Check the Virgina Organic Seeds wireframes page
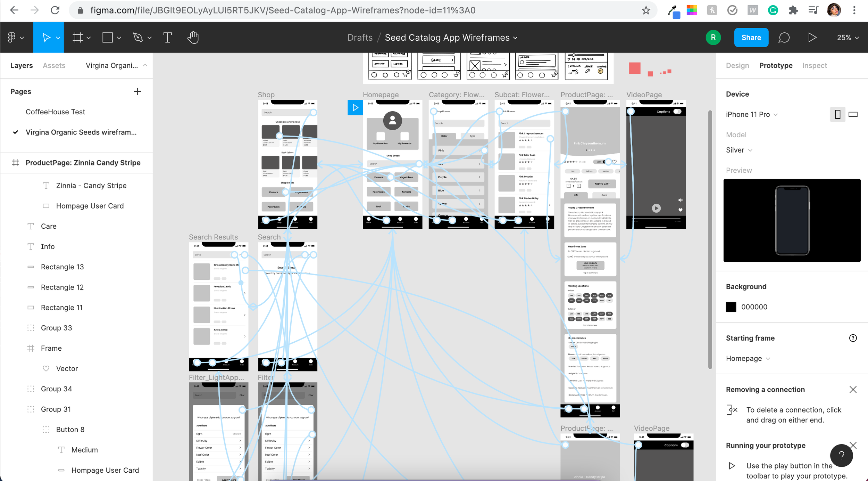The height and width of the screenshot is (481, 868). click(81, 132)
